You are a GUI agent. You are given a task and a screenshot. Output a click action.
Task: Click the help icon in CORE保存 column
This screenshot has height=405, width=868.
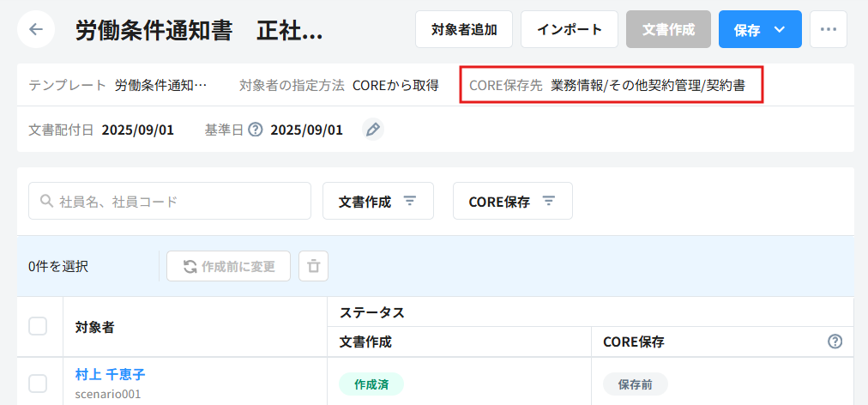click(x=835, y=342)
